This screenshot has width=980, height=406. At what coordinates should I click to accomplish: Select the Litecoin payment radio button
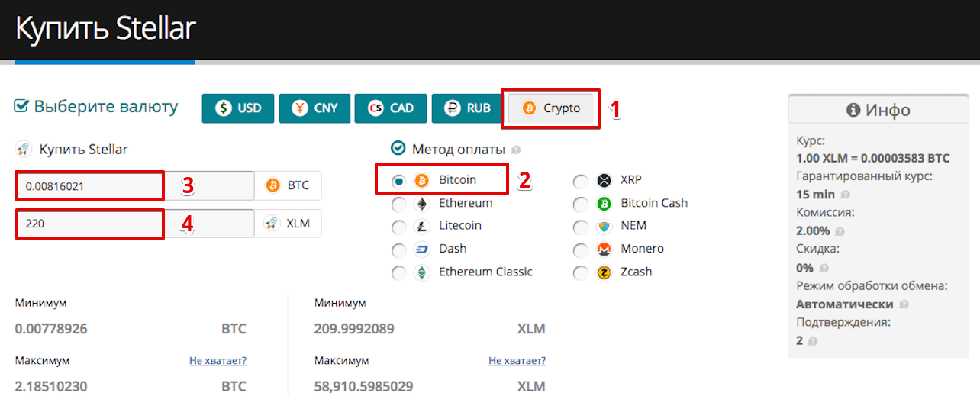[x=398, y=227]
